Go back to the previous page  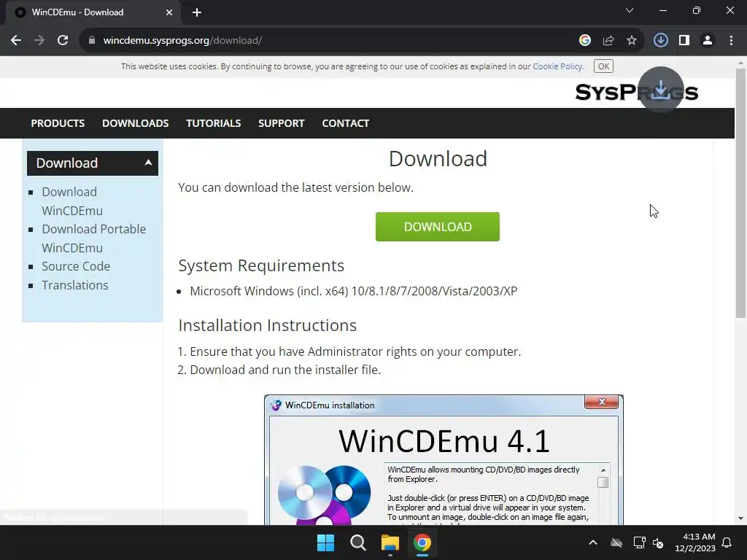click(x=16, y=41)
